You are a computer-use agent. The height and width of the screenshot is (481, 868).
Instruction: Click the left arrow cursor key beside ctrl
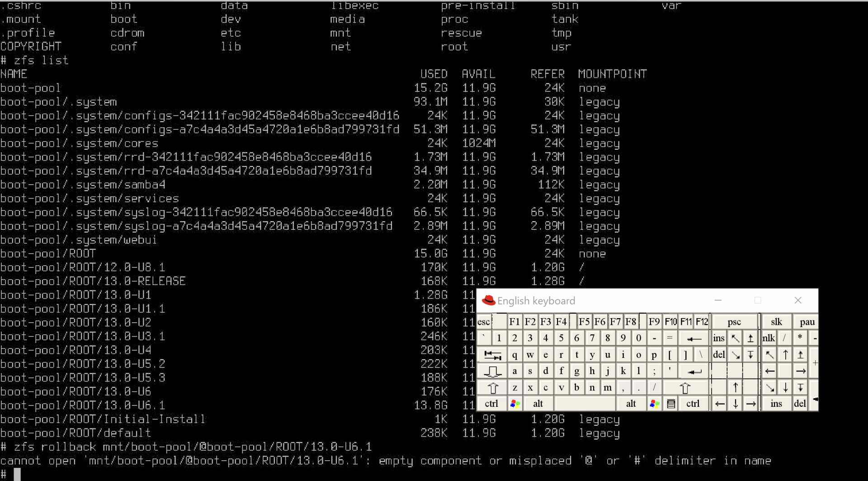[720, 404]
